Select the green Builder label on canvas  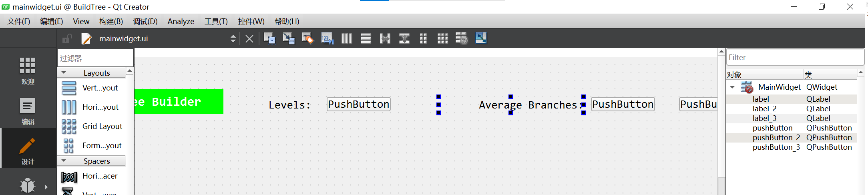[179, 101]
